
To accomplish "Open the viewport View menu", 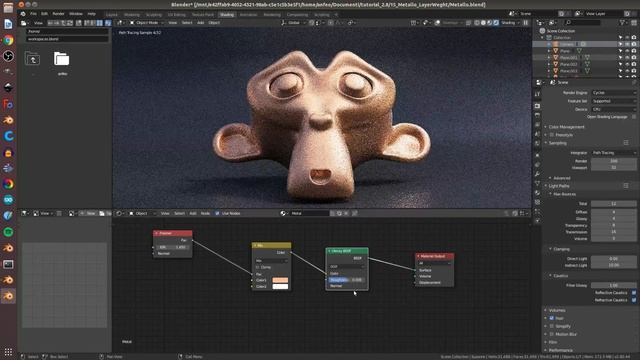I will tap(173, 23).
